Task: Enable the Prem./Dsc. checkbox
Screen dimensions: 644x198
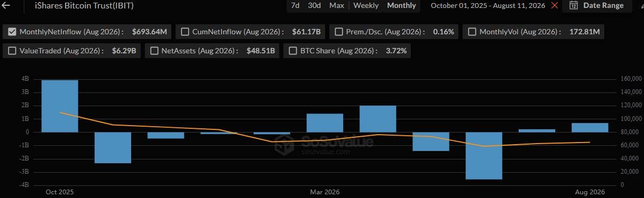Action: point(339,32)
